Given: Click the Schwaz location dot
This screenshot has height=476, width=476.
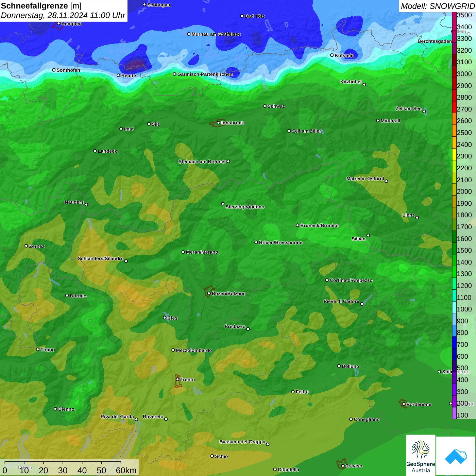Looking at the screenshot, I should click(x=265, y=106).
